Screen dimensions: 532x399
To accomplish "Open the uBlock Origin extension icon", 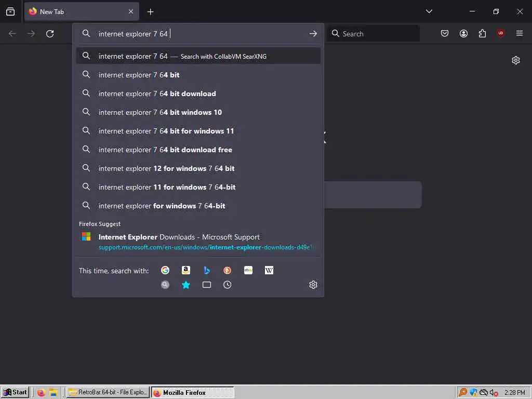I will point(500,33).
